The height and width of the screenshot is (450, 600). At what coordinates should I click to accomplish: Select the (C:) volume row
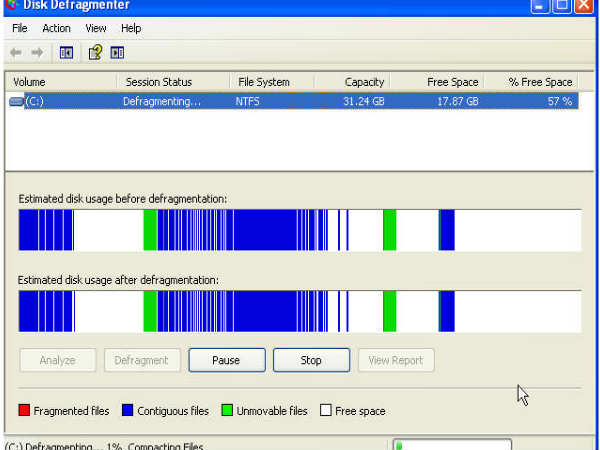293,101
